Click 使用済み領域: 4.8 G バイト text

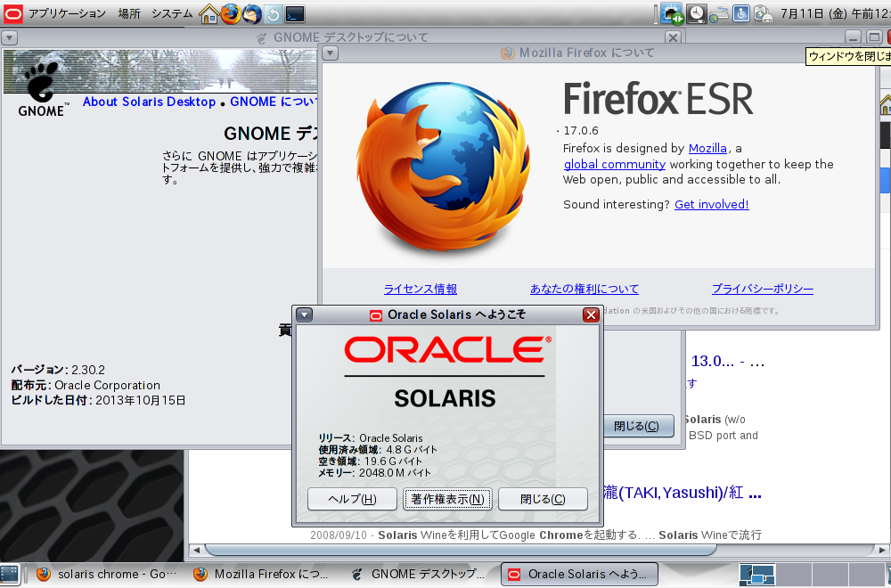(378, 450)
